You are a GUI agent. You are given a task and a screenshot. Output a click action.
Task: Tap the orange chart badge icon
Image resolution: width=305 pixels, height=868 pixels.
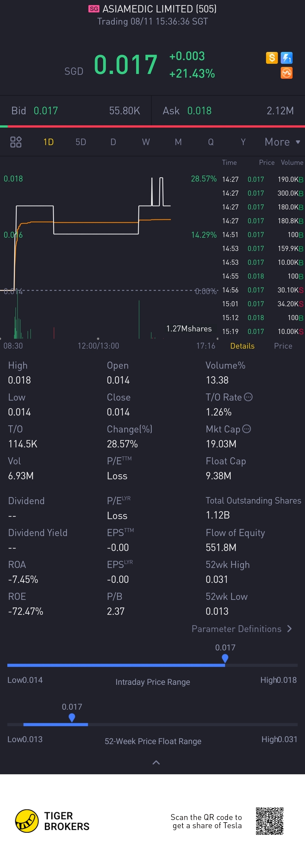pos(286,73)
